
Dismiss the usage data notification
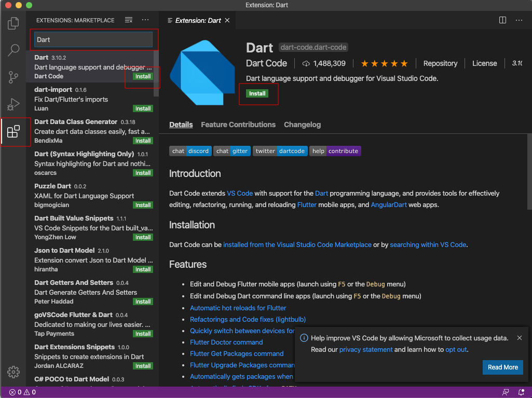coord(520,338)
